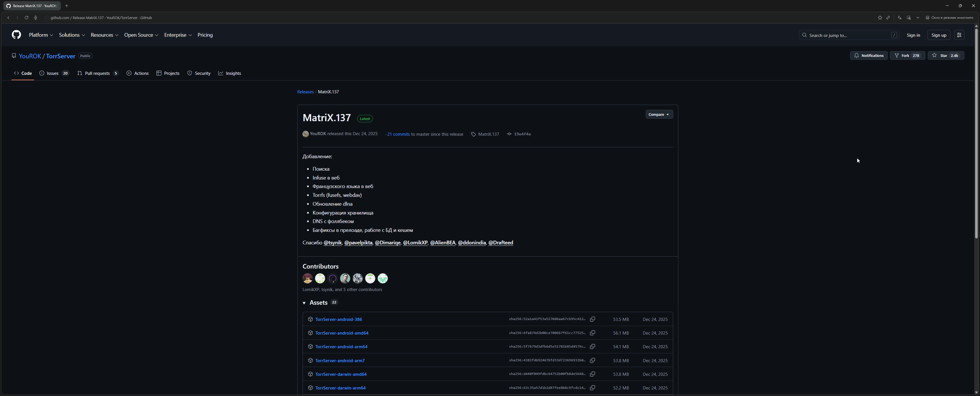Open the Compare dropdown
This screenshot has height=396, width=980.
click(x=659, y=114)
